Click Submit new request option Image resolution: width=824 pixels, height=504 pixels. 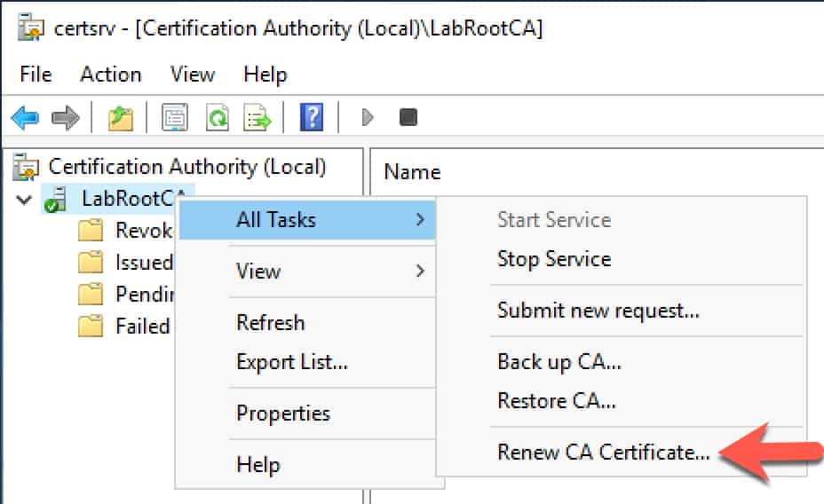(598, 311)
